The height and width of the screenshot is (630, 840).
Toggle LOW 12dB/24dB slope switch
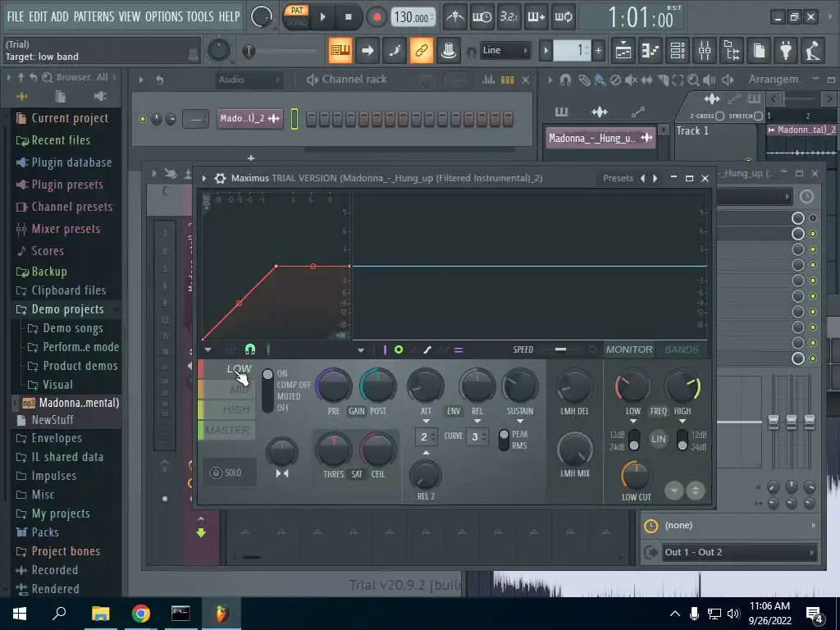click(634, 440)
